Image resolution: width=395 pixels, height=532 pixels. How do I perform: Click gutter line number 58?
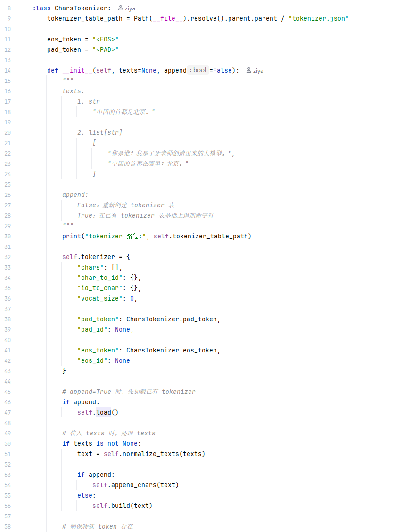coord(8,526)
